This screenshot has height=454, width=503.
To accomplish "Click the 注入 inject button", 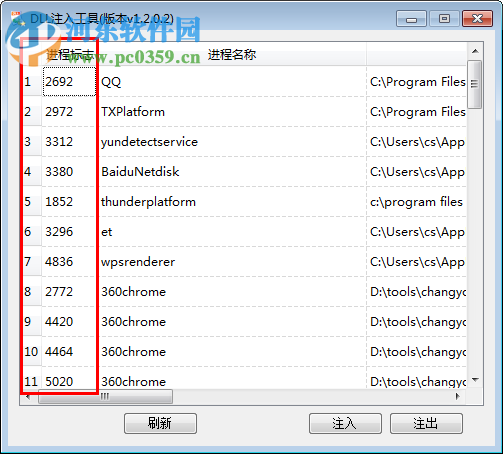I will tap(345, 423).
